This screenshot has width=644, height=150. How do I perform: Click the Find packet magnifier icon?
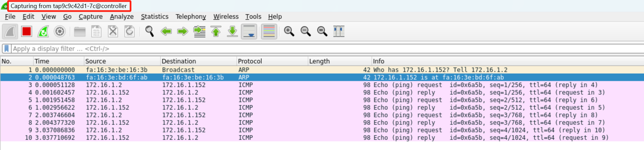point(149,31)
